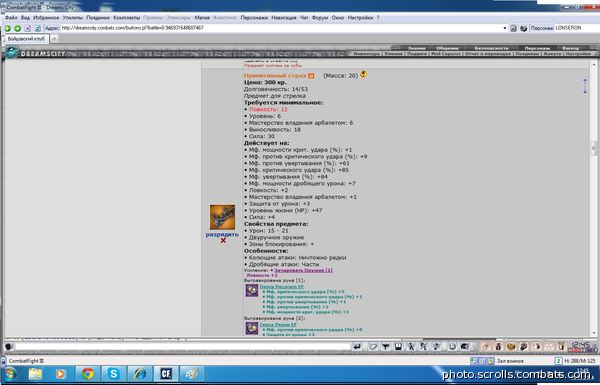
Task: Click the enter/send message arrow icon
Action: click(x=357, y=347)
